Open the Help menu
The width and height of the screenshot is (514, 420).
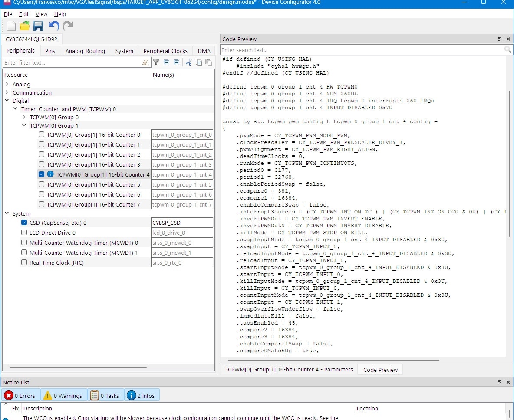pyautogui.click(x=60, y=14)
